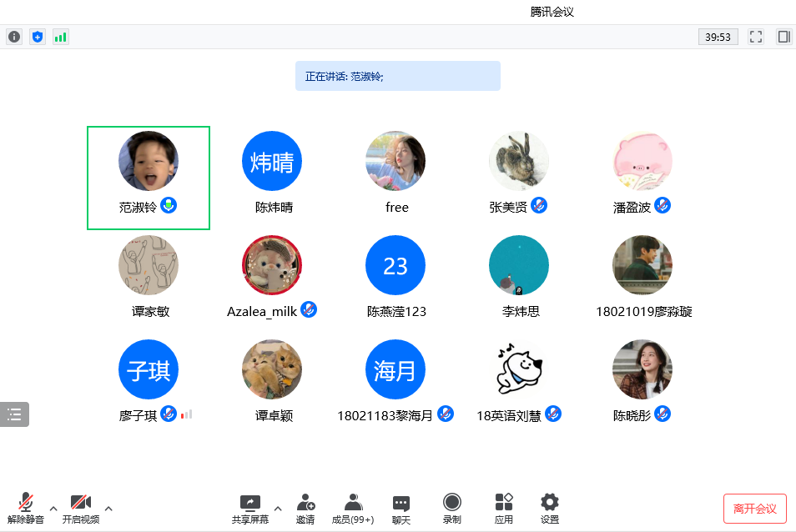The height and width of the screenshot is (532, 796).
Task: Check the green network signal icon
Action: [60, 37]
